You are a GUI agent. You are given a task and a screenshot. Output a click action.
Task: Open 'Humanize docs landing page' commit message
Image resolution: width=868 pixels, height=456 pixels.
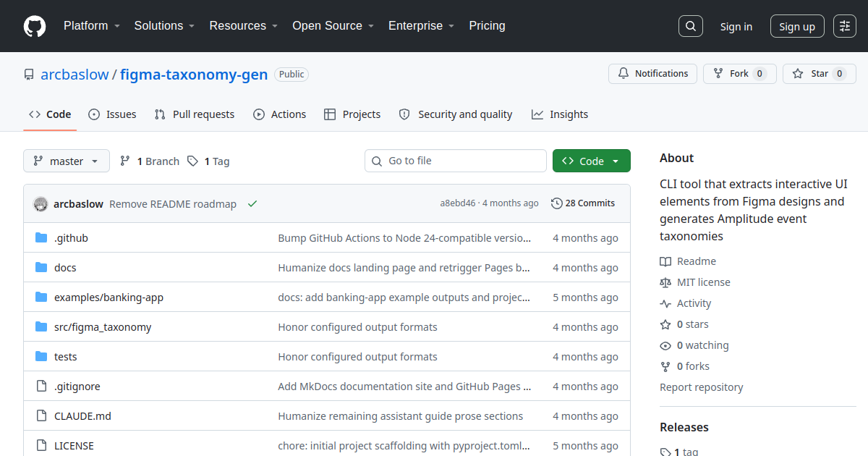[405, 268]
